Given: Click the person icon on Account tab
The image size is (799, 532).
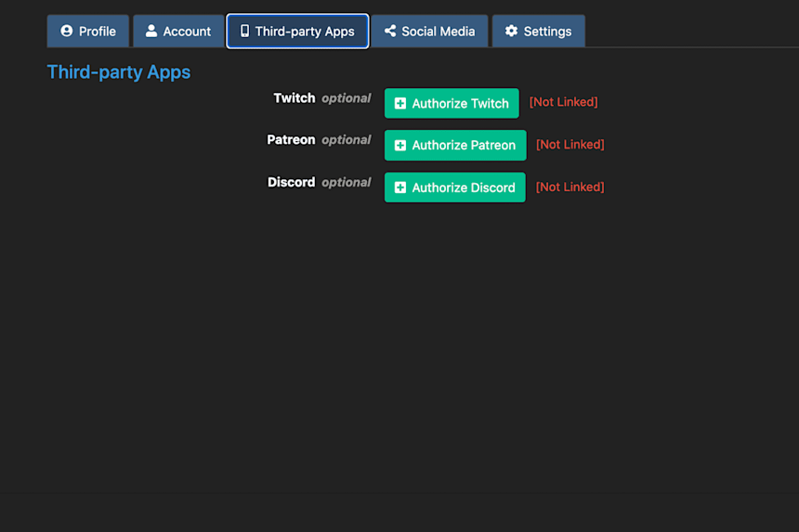Looking at the screenshot, I should coord(151,31).
